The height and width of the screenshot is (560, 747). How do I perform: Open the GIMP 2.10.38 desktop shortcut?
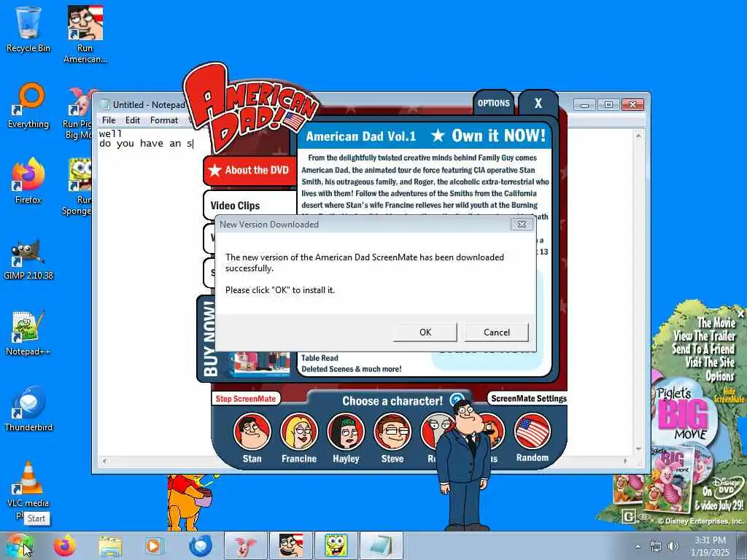point(28,257)
